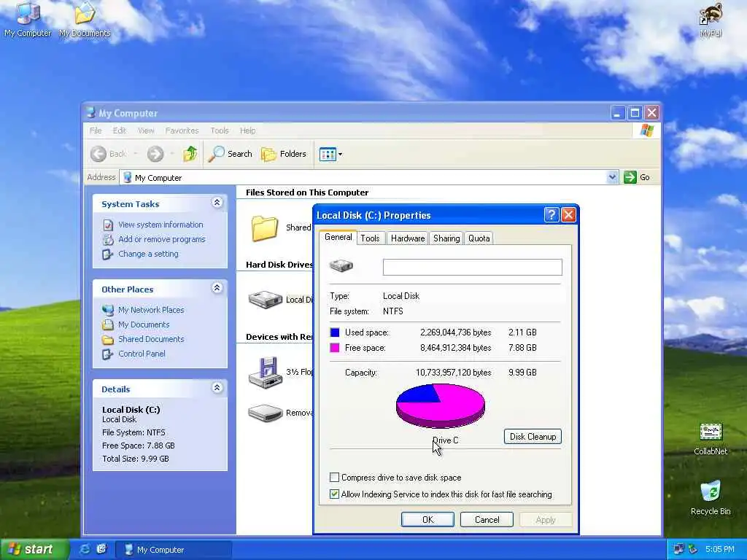The image size is (747, 560).
Task: Open My Network Places link
Action: coord(151,309)
